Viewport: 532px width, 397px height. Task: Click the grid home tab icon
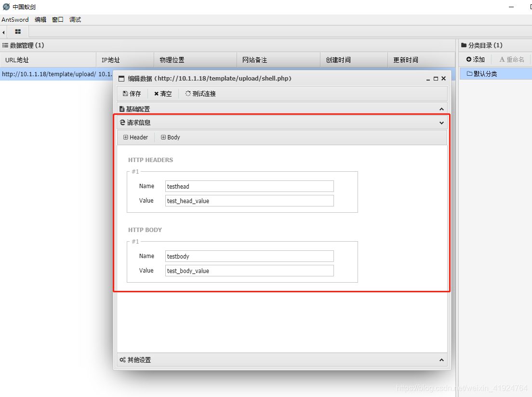click(18, 31)
